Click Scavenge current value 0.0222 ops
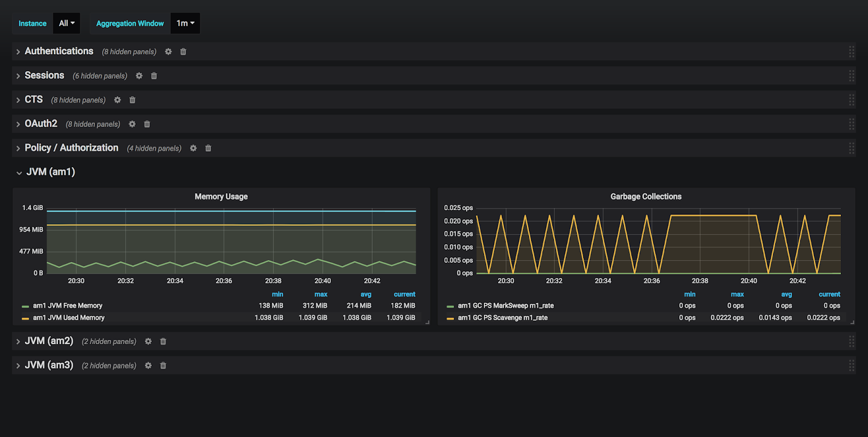The image size is (868, 437). click(x=824, y=318)
